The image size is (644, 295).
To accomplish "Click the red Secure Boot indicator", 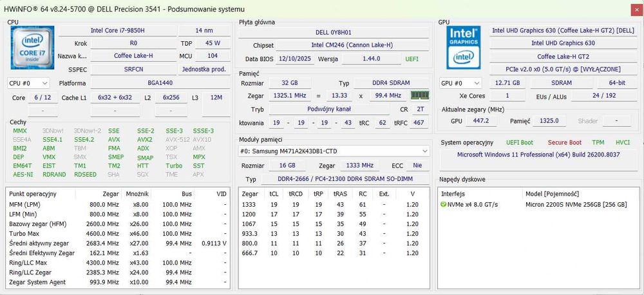I will 565,142.
